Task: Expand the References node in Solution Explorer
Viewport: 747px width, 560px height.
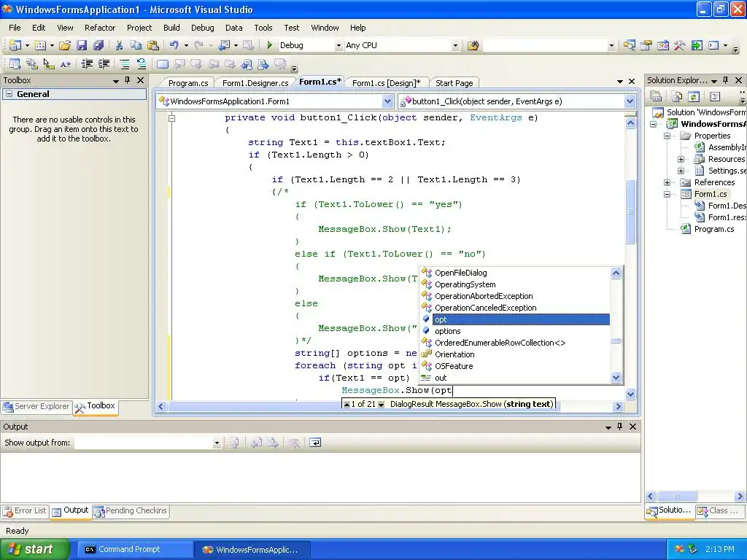Action: [x=667, y=182]
